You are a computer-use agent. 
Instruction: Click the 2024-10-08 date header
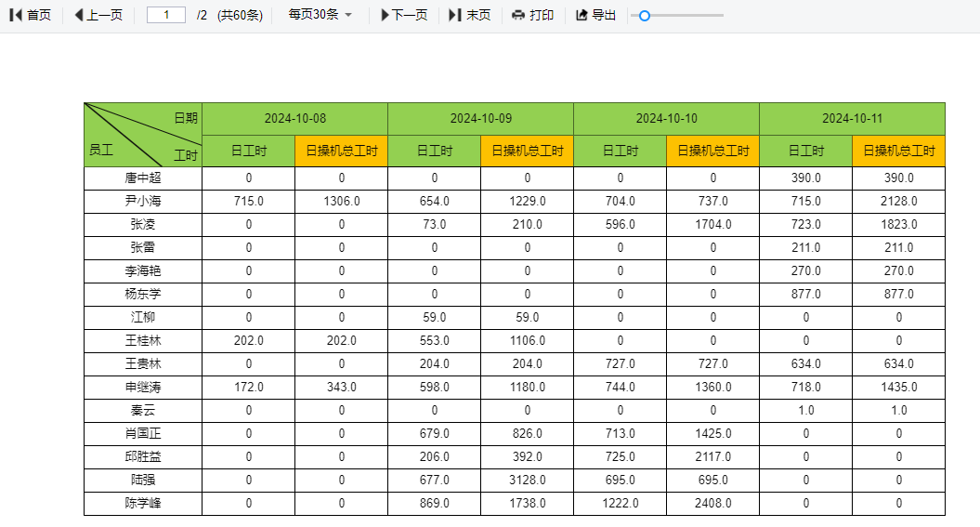[x=295, y=119]
